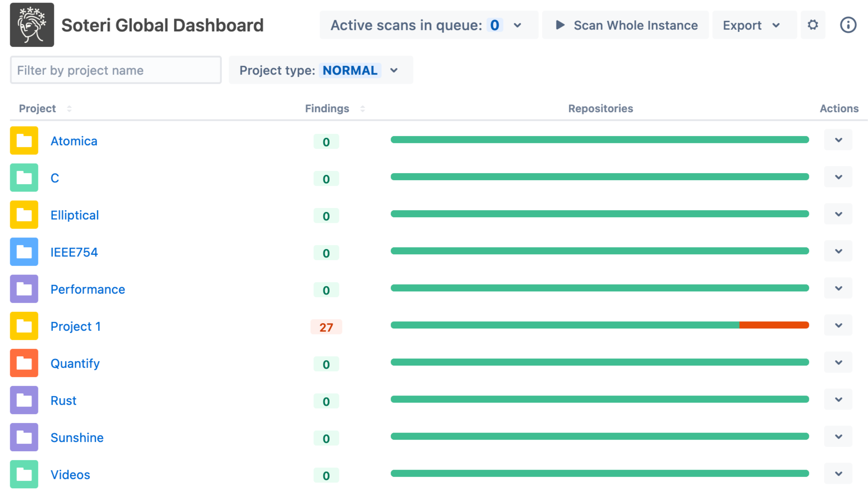
Task: Click red segment of Project 1 bar
Action: (774, 325)
